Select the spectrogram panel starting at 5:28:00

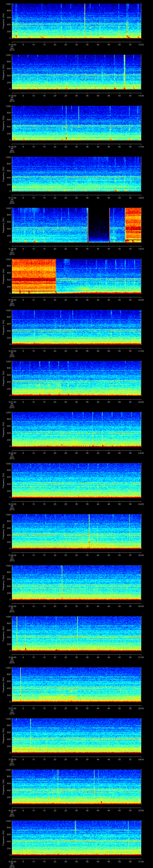tap(76, 736)
